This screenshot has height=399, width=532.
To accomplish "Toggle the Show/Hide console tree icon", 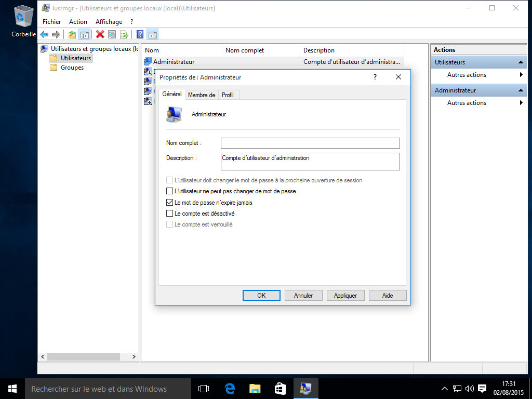I will (85, 34).
